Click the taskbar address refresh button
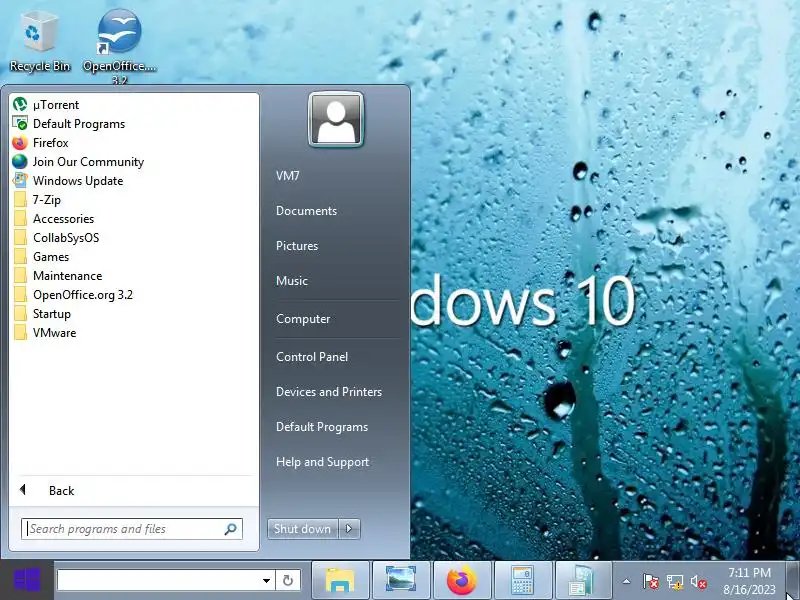 point(288,581)
